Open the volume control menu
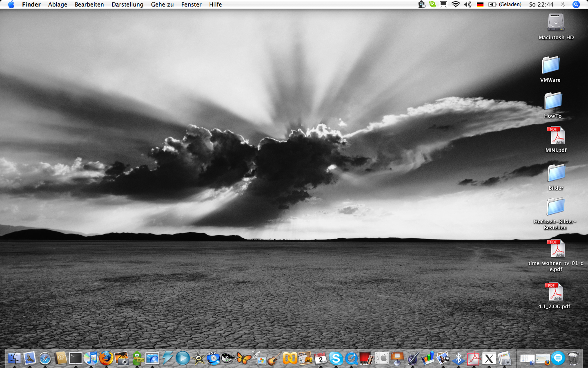Screen dimensions: 588x368 (x=468, y=4)
